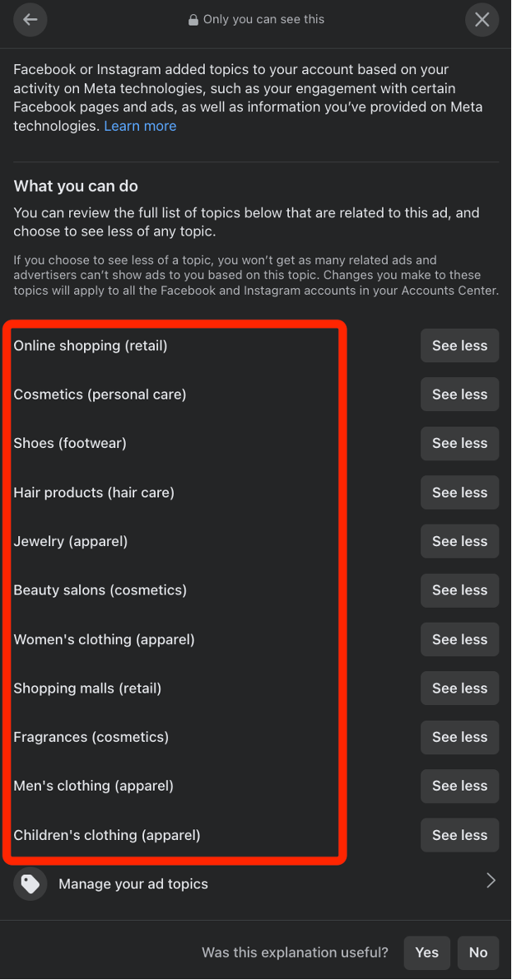Click See less for Children's clothing
This screenshot has width=512, height=980.
click(x=459, y=835)
